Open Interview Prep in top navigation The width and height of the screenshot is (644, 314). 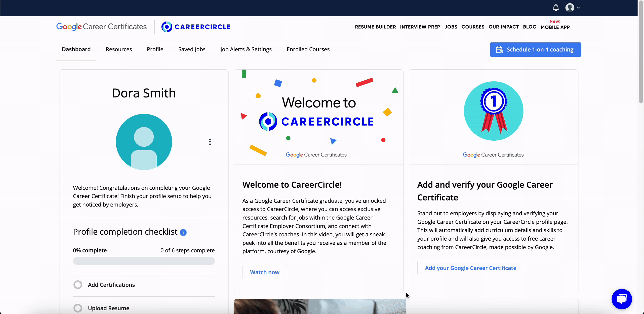tap(420, 27)
